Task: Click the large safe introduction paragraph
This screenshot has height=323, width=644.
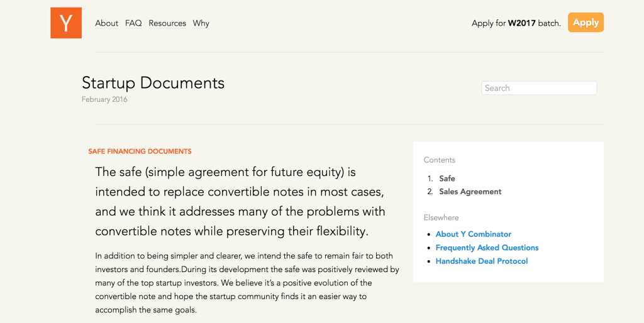Action: click(240, 202)
